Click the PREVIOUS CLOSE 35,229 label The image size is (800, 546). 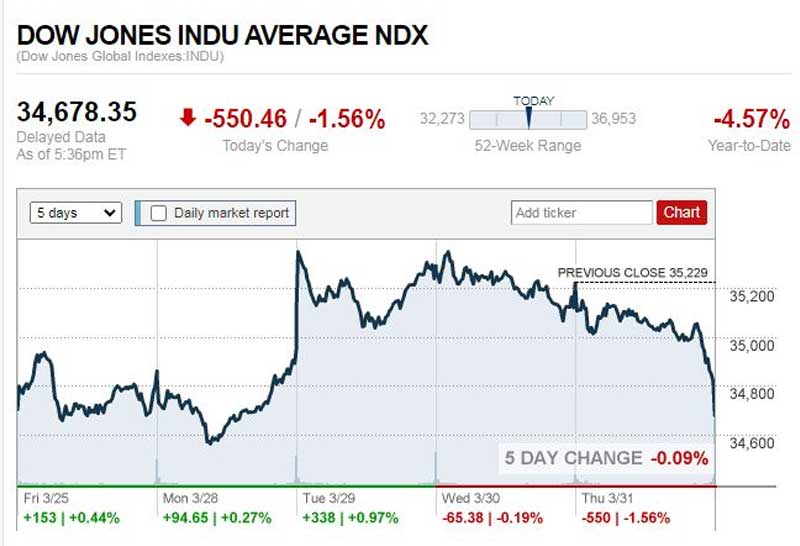[x=635, y=272]
